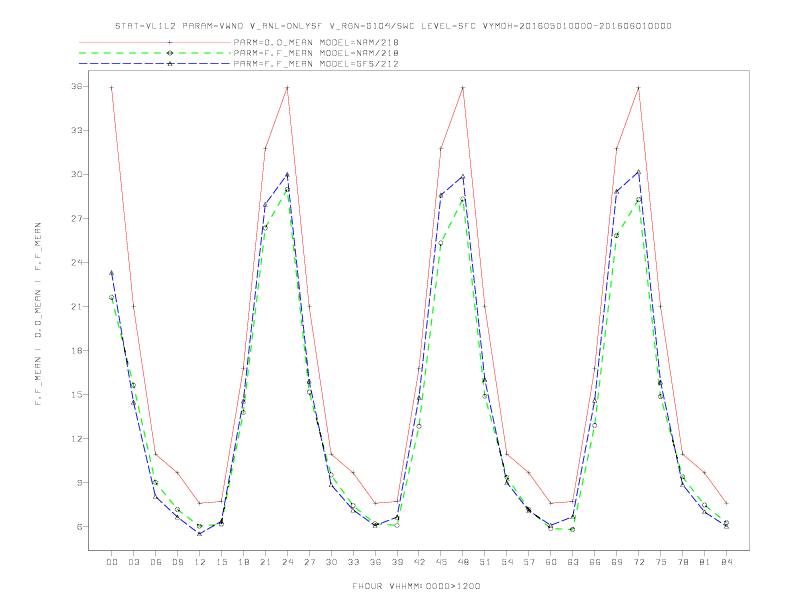Click y-axis tick label 33
Viewport: 792px width, 612px height.
click(x=77, y=130)
